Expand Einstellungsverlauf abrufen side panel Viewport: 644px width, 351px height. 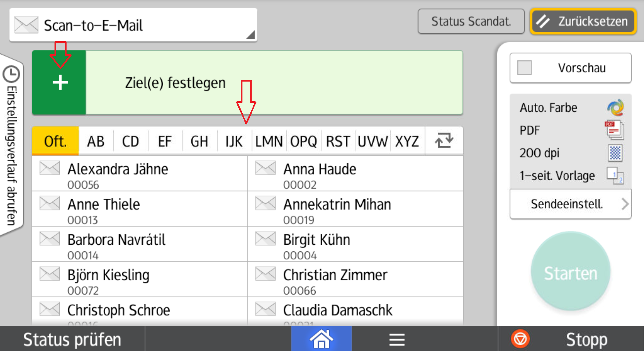[12, 145]
